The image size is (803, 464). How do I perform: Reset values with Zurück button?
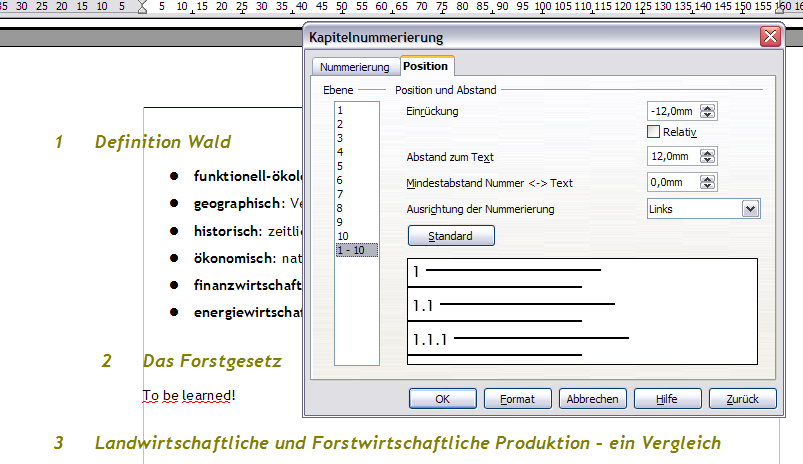[743, 399]
